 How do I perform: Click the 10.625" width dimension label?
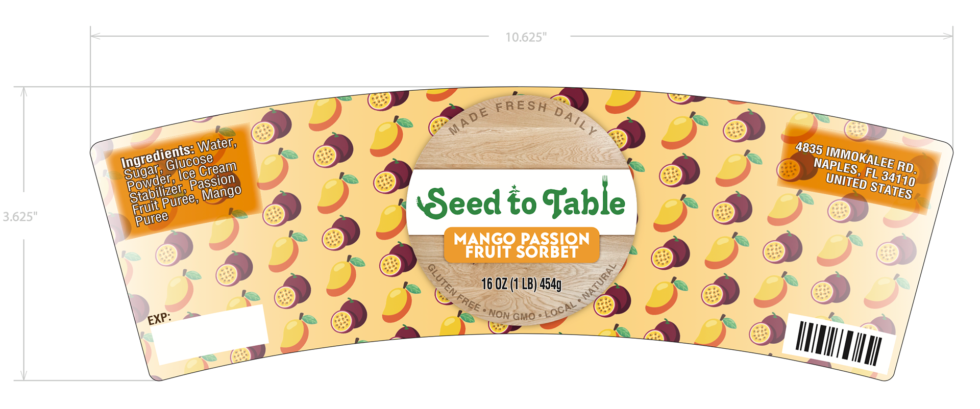point(526,37)
